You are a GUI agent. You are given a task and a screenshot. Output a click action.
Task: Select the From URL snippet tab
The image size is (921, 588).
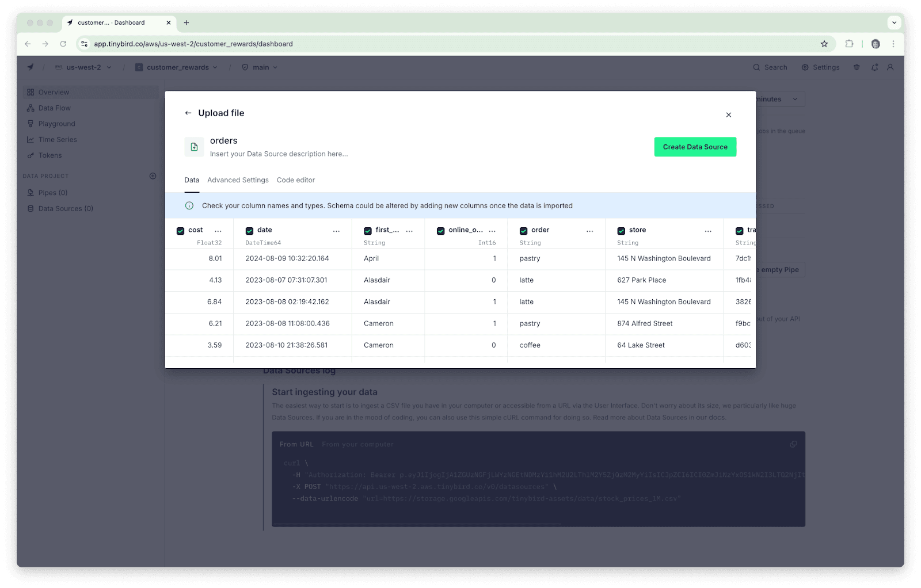tap(296, 444)
